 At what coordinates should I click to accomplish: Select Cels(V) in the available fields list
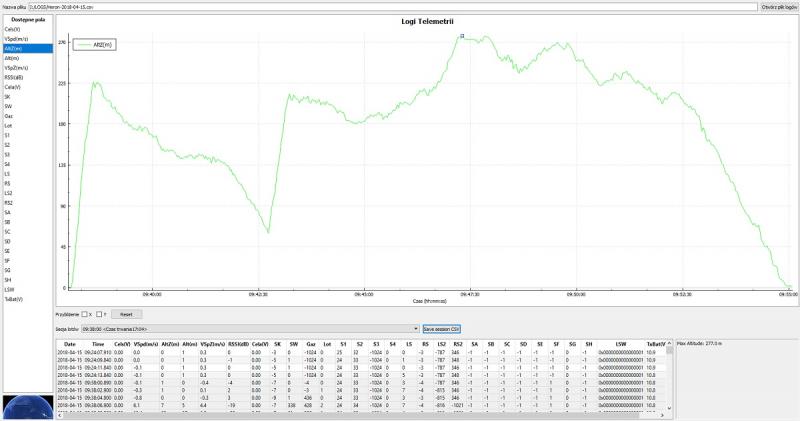pyautogui.click(x=13, y=29)
